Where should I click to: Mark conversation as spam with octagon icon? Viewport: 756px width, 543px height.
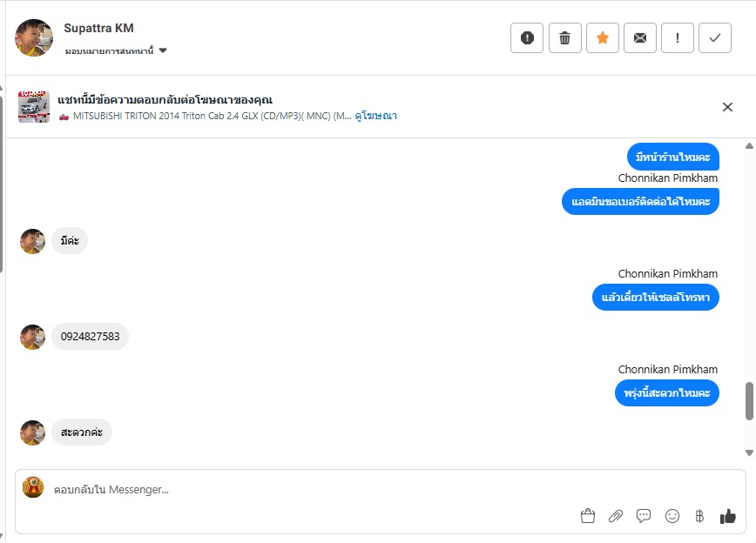click(x=527, y=38)
